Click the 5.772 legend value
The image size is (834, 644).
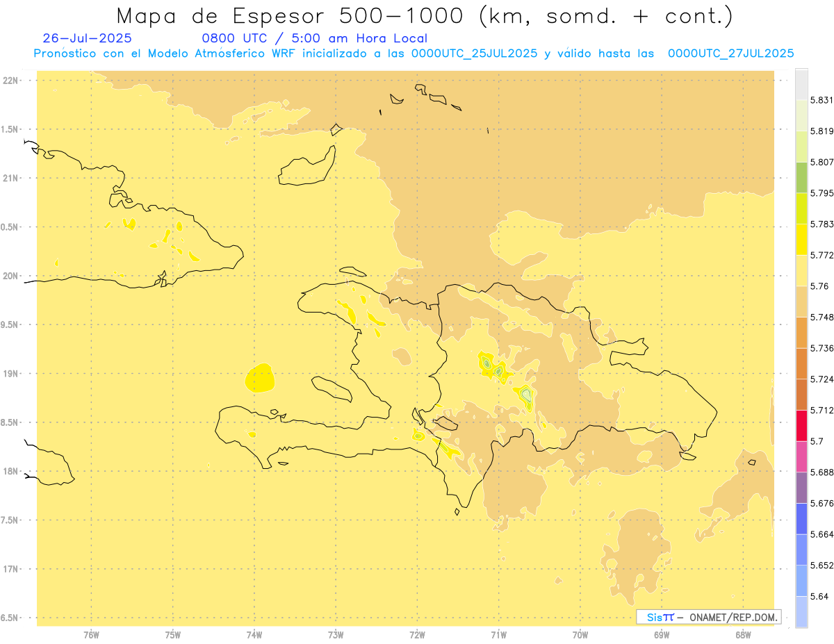pyautogui.click(x=822, y=256)
